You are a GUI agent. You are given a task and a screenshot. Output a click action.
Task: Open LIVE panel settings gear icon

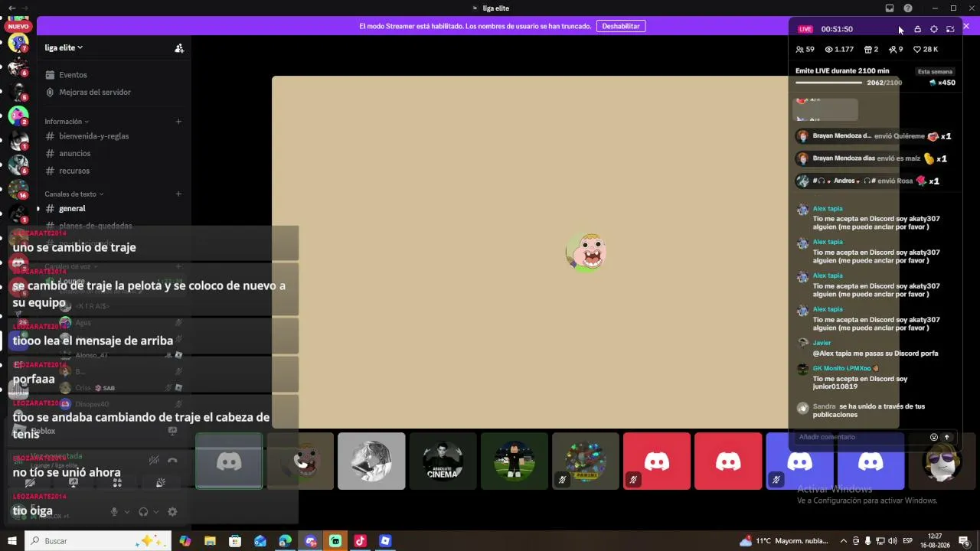934,29
